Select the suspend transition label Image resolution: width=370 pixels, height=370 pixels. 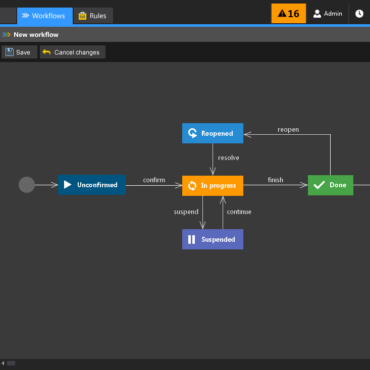coord(186,212)
